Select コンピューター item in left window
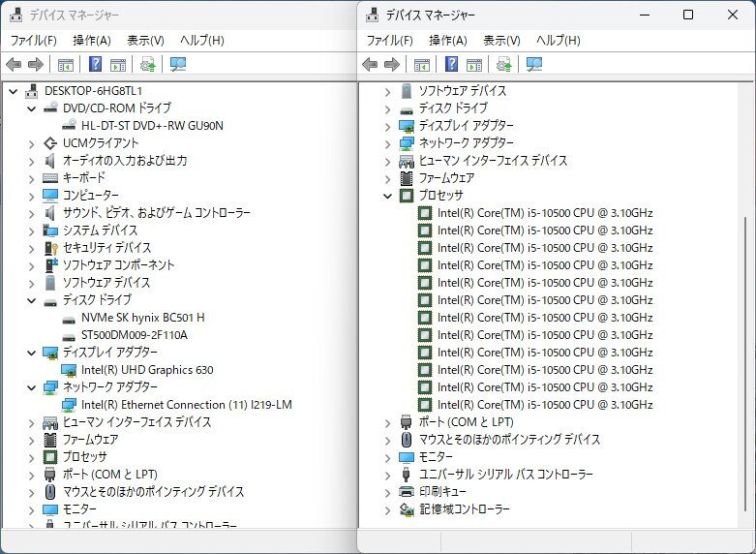This screenshot has height=554, width=756. (91, 196)
